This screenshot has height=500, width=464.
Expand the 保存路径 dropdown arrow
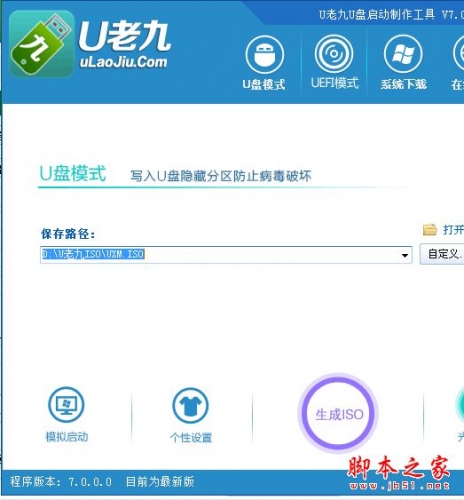coord(405,255)
